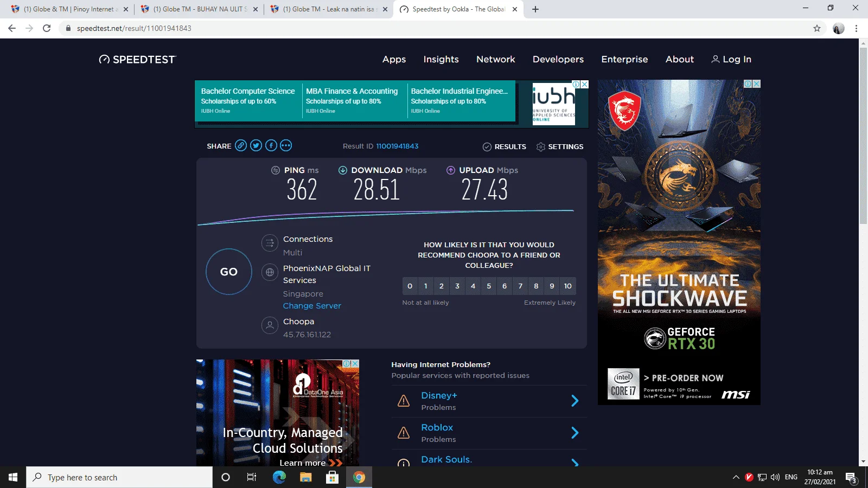Open the Enterprise menu
The width and height of the screenshot is (868, 488).
(x=624, y=59)
